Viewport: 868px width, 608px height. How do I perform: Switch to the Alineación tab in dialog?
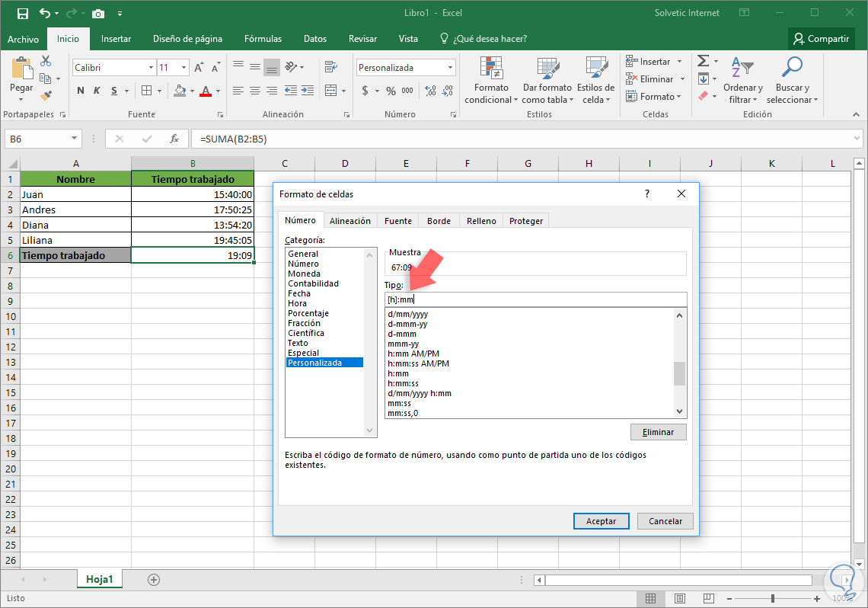coord(349,221)
